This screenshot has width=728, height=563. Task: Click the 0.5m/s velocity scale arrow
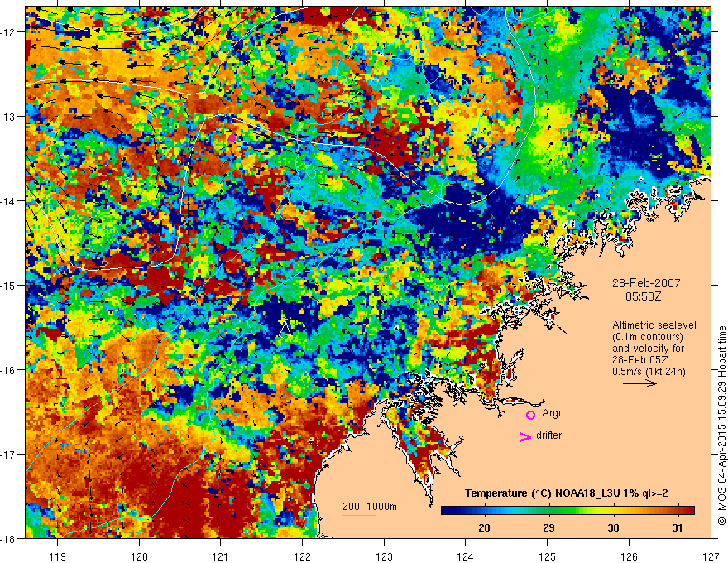tap(639, 383)
